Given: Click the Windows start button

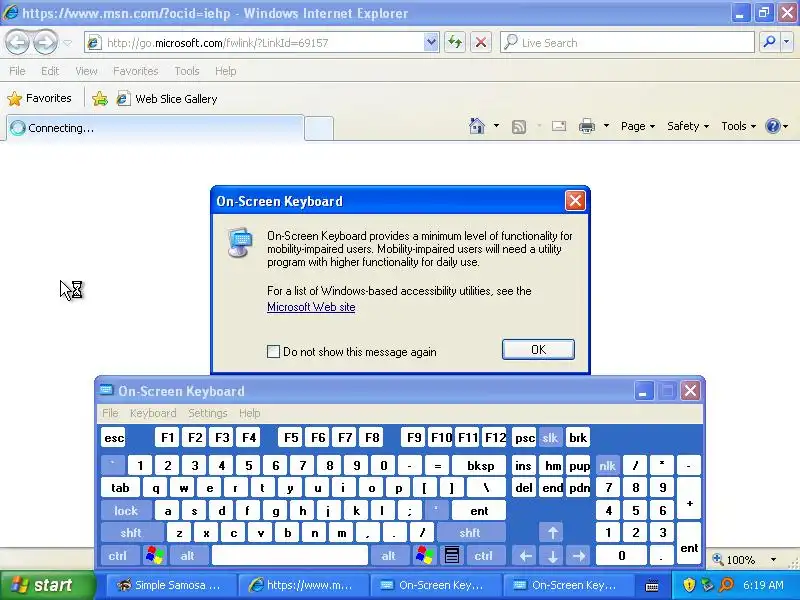Looking at the screenshot, I should [x=48, y=585].
